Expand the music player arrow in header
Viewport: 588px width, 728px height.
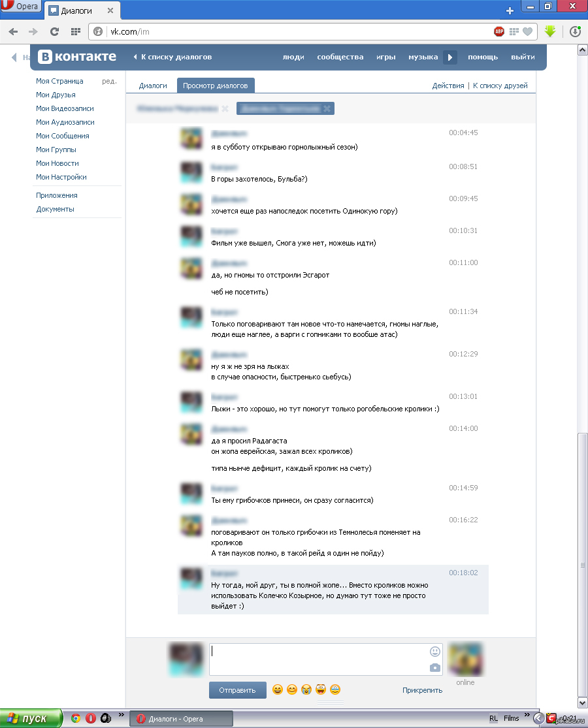click(449, 57)
